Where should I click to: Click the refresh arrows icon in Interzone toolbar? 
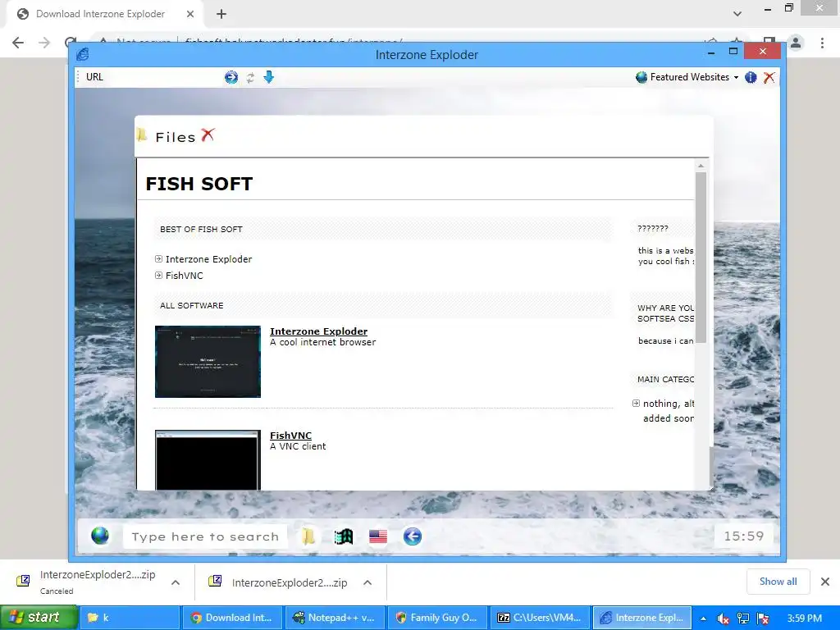click(250, 78)
